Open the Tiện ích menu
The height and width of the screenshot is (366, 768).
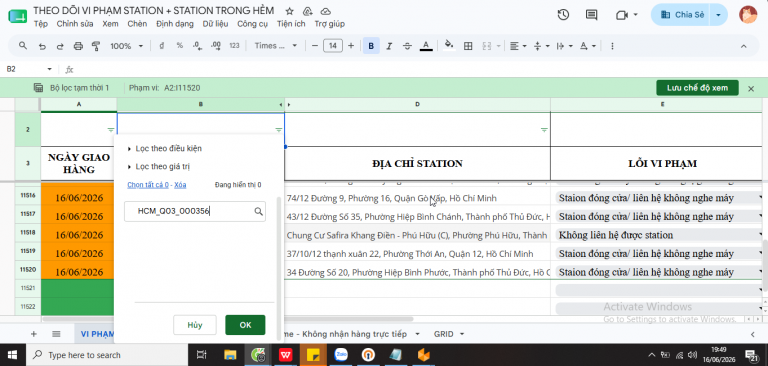coord(291,24)
